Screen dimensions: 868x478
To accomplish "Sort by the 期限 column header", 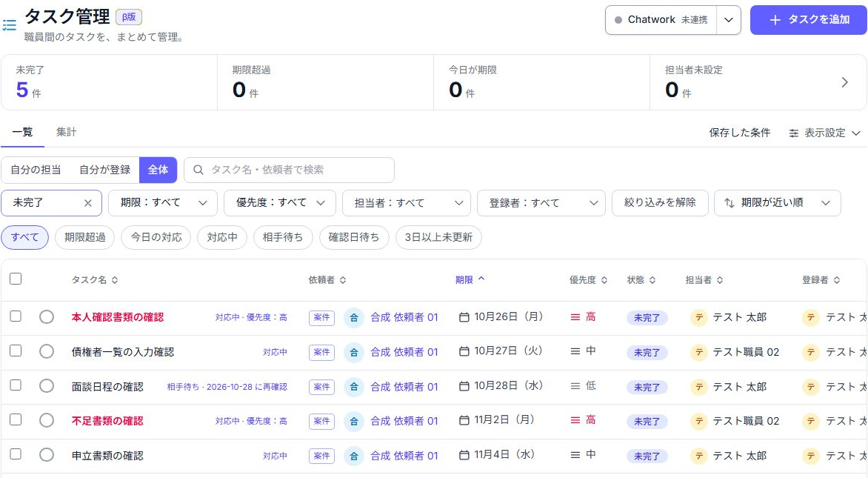I will pos(470,280).
